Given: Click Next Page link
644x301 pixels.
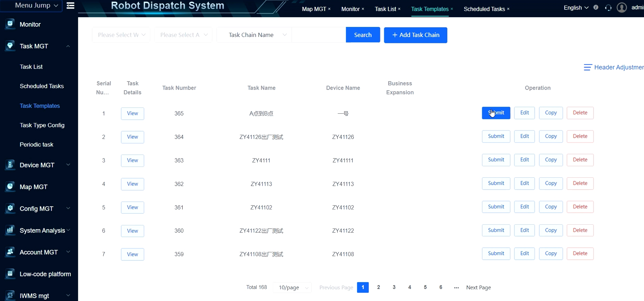Looking at the screenshot, I should tap(479, 287).
